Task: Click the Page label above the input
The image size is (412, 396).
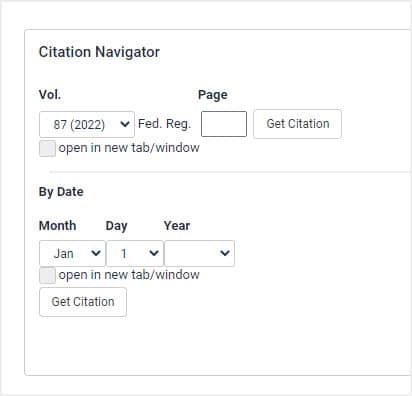Action: (x=213, y=95)
